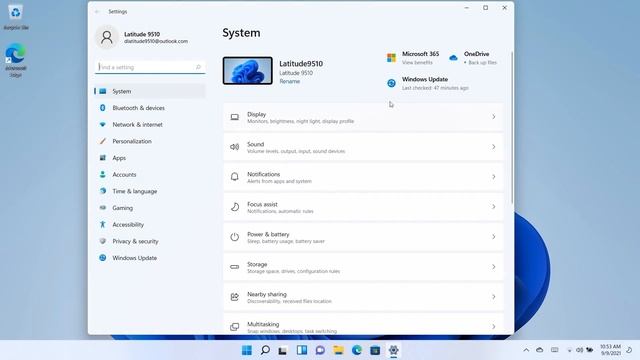The height and width of the screenshot is (360, 640).
Task: Open Time & language section
Action: (x=150, y=191)
